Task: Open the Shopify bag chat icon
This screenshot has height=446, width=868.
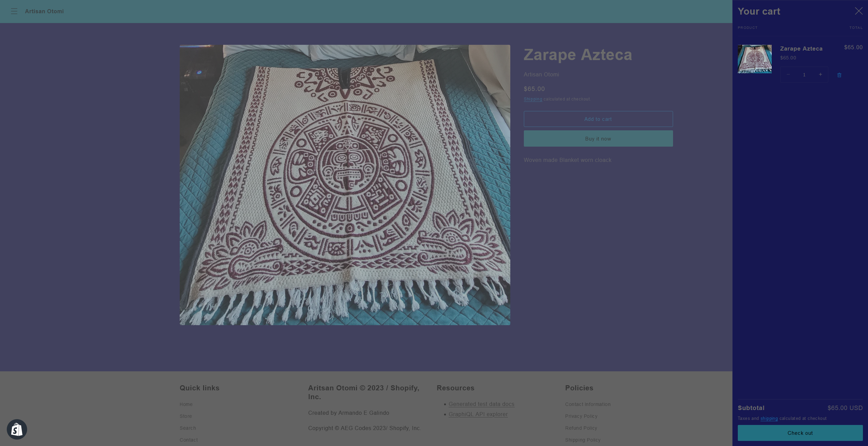Action: click(x=17, y=429)
